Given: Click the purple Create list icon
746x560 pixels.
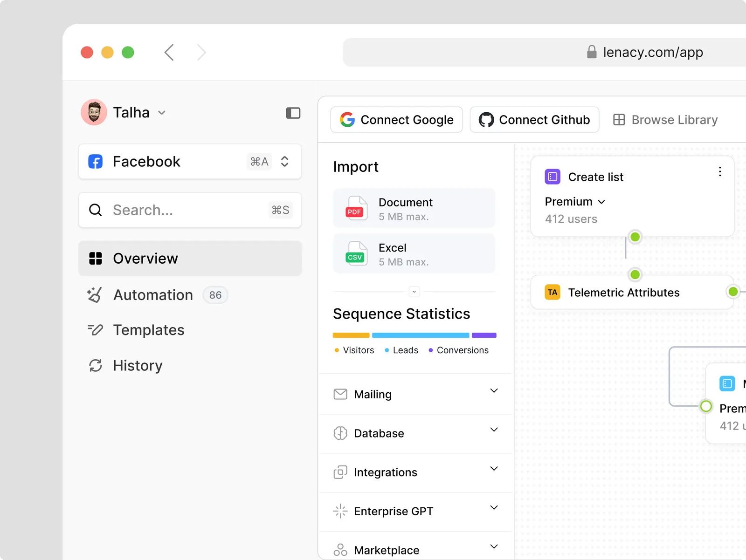Looking at the screenshot, I should [553, 177].
